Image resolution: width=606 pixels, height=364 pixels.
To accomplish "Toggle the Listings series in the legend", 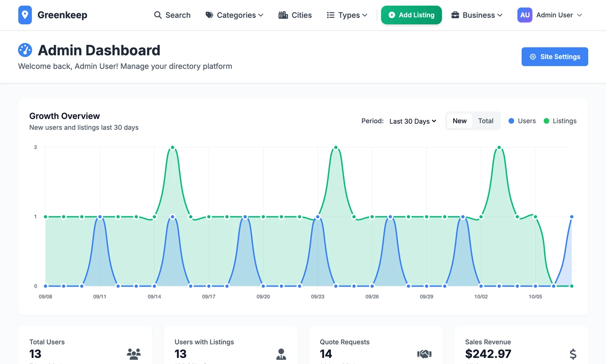I will pos(560,121).
